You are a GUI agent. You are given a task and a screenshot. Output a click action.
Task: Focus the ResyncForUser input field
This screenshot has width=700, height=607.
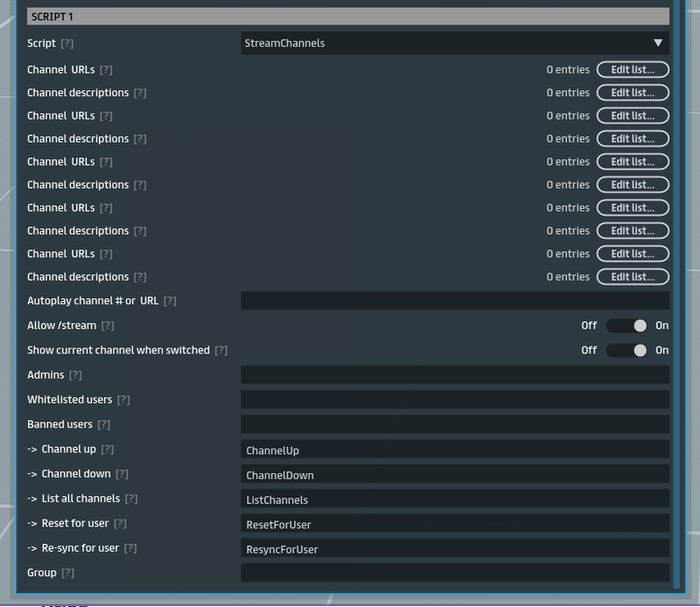tap(455, 548)
